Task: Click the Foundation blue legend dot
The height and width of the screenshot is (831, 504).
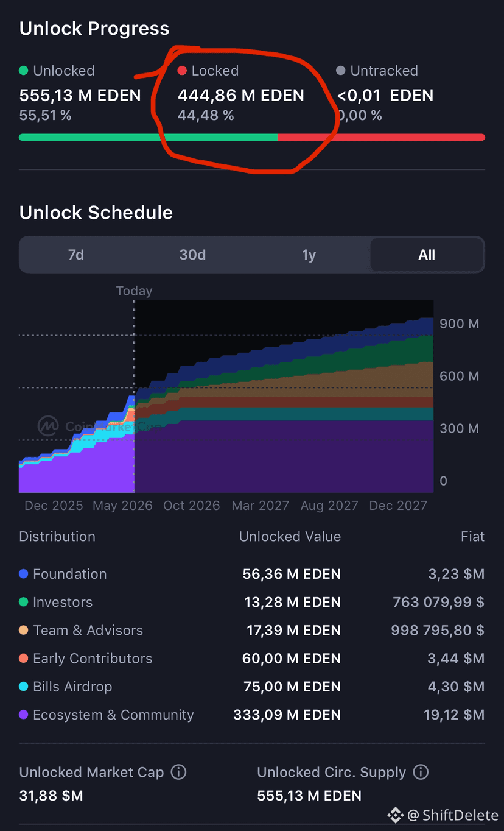Action: [x=24, y=574]
